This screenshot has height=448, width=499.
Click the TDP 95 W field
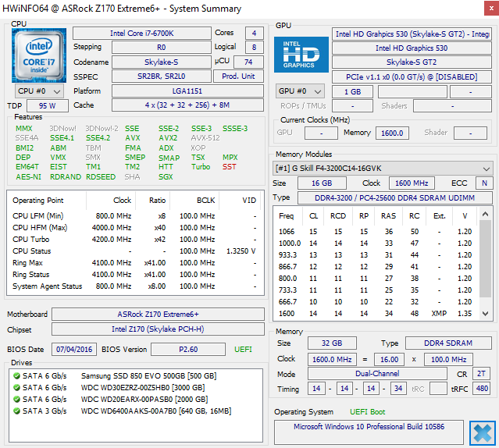(x=48, y=106)
